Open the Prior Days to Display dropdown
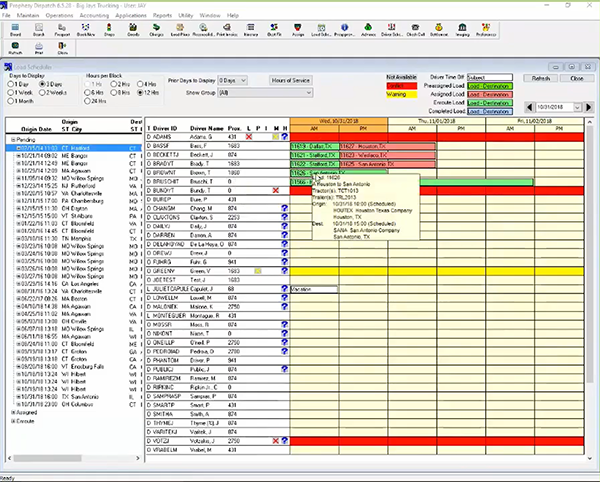This screenshot has width=600, height=482. tap(232, 78)
